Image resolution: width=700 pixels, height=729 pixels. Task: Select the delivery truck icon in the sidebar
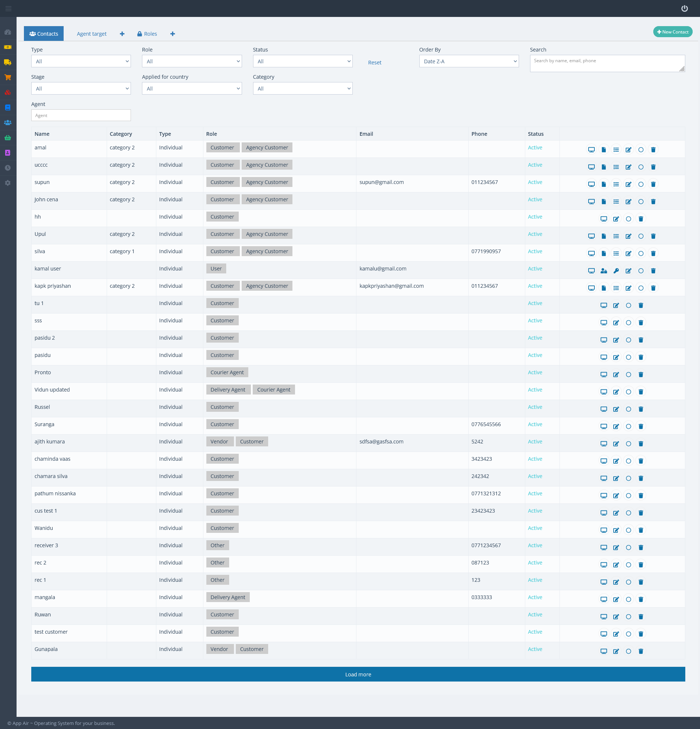[x=8, y=63]
